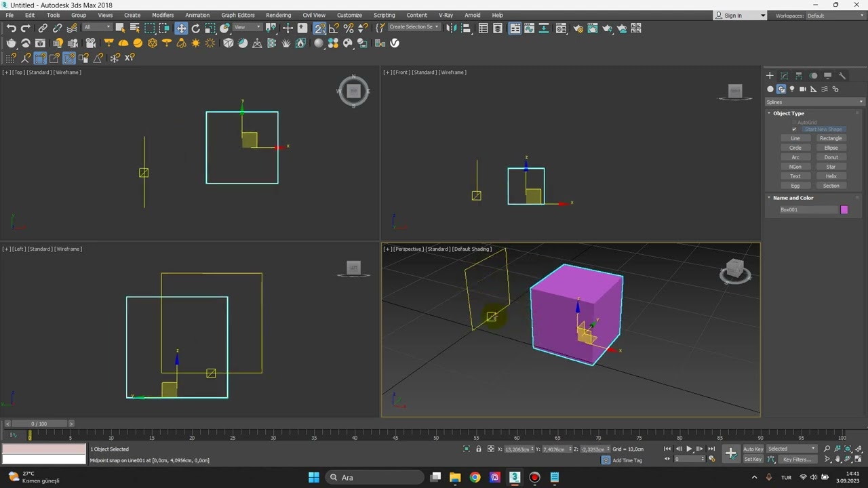Open the Civil View menu
This screenshot has height=488, width=868.
tap(314, 15)
